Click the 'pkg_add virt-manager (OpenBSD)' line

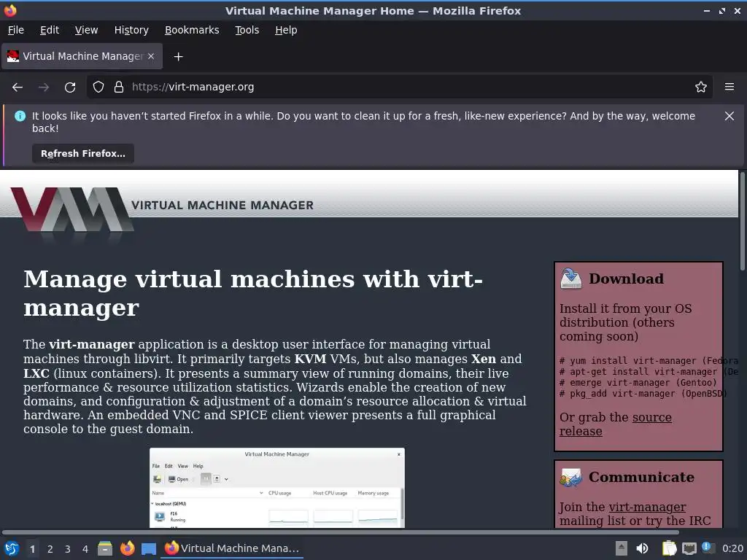coord(642,394)
